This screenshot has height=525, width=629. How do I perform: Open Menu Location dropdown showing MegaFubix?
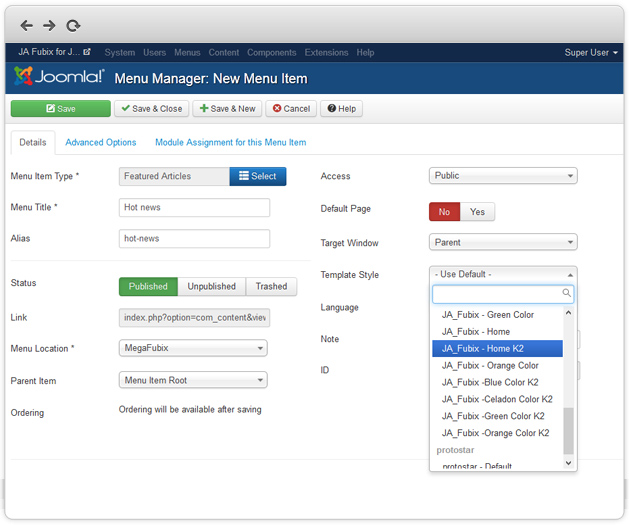[x=193, y=348]
